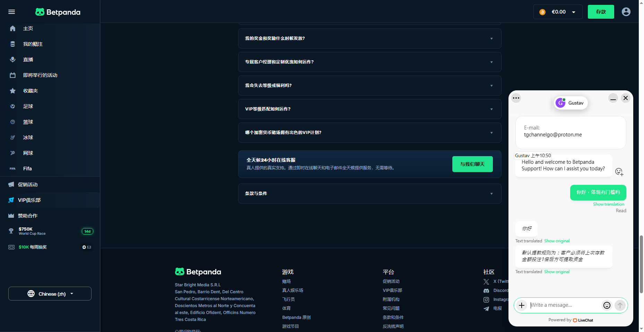Screen dimensions: 644x332
Task: Minimize the live chat window
Action: [x=613, y=98]
